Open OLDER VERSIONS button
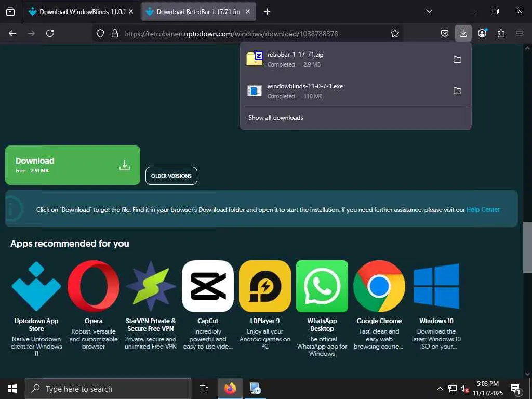This screenshot has height=399, width=532. [x=171, y=176]
